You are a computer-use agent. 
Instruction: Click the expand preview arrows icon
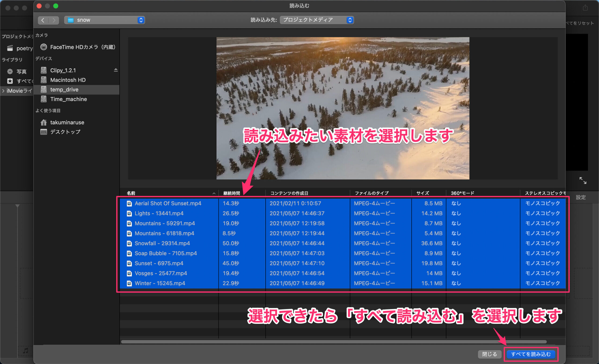[x=582, y=180]
